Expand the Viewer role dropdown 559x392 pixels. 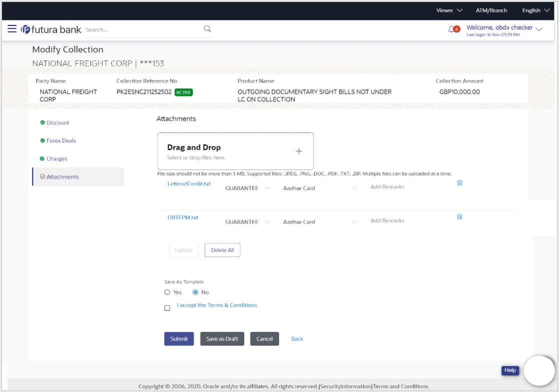449,10
